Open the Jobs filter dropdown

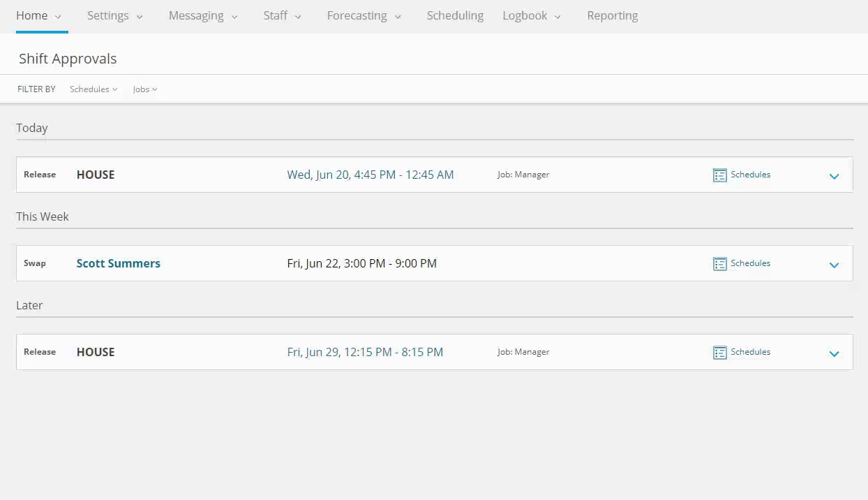(145, 89)
